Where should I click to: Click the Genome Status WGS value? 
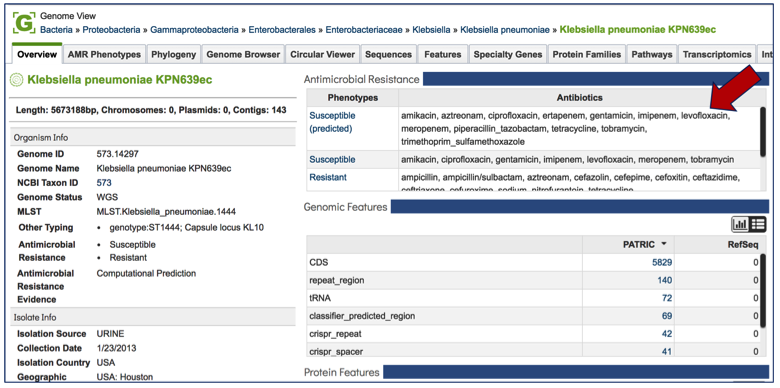coord(107,197)
